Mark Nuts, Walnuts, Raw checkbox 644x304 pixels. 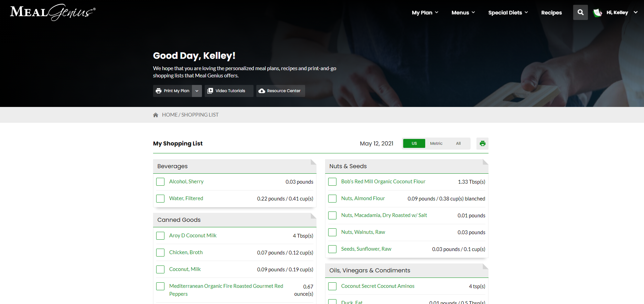(332, 232)
